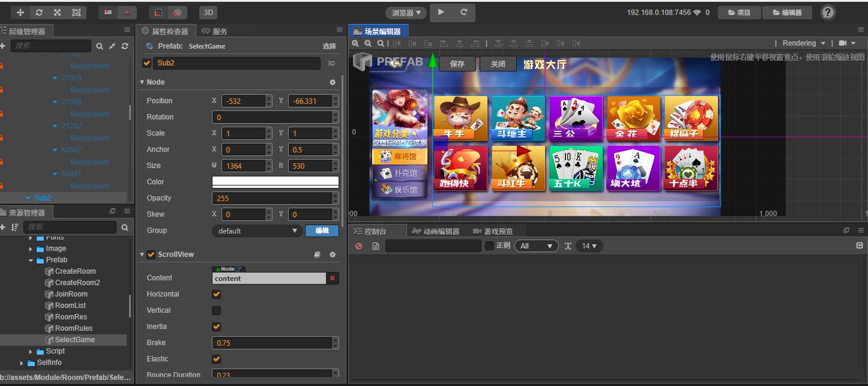Select the Rect transform tool
868x386 pixels.
click(x=76, y=12)
